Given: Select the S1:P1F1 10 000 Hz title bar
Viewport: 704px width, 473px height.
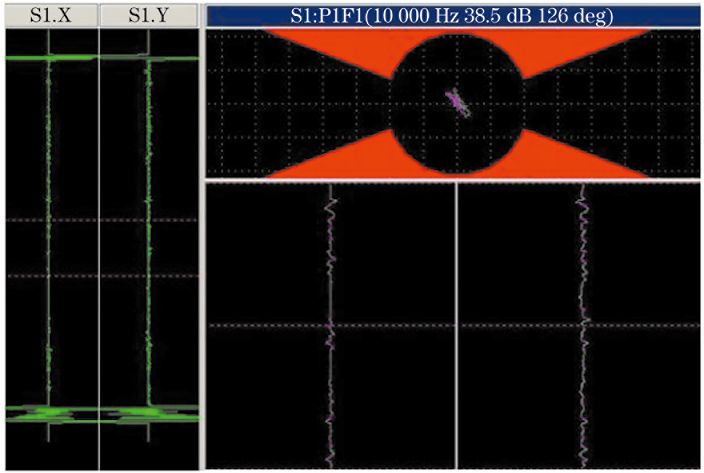Looking at the screenshot, I should click(453, 16).
